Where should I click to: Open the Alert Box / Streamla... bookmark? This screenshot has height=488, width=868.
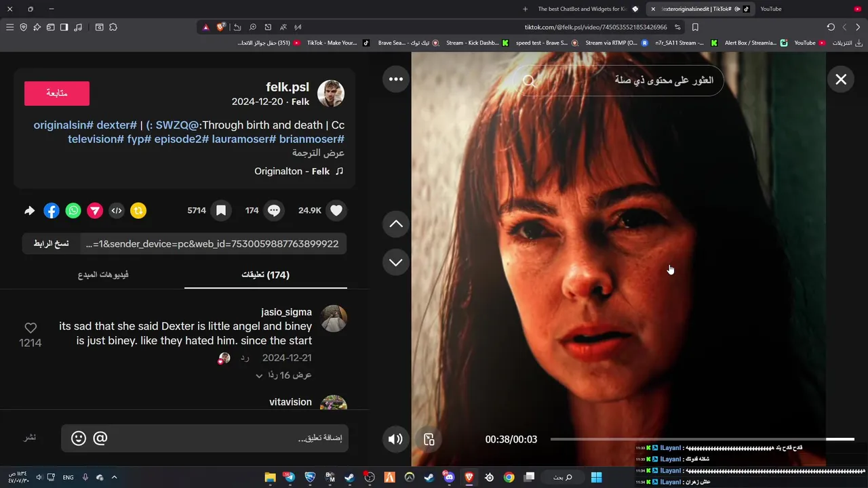[x=755, y=43]
